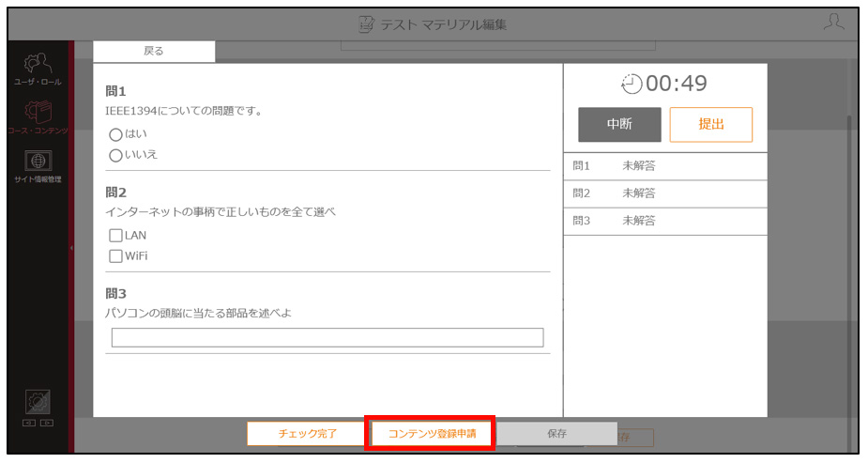This screenshot has height=463, width=868.
Task: Open the サイト情報管理 globe icon
Action: click(38, 166)
